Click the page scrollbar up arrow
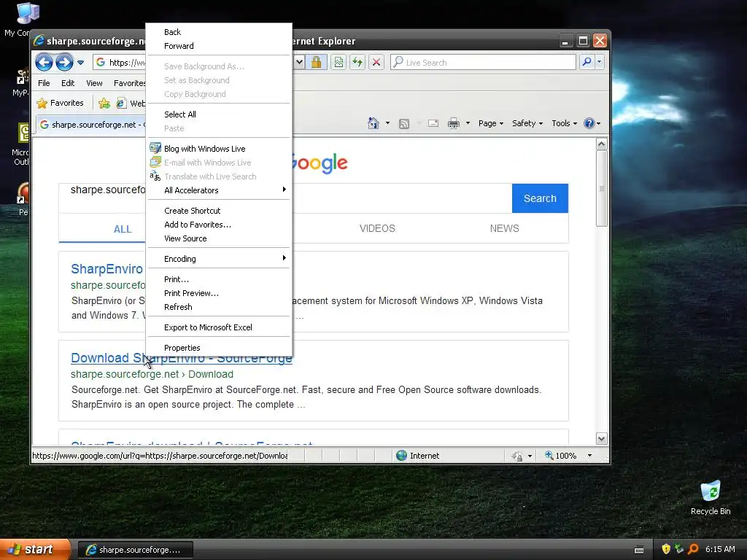Screen dimensions: 747x560 pyautogui.click(x=601, y=144)
